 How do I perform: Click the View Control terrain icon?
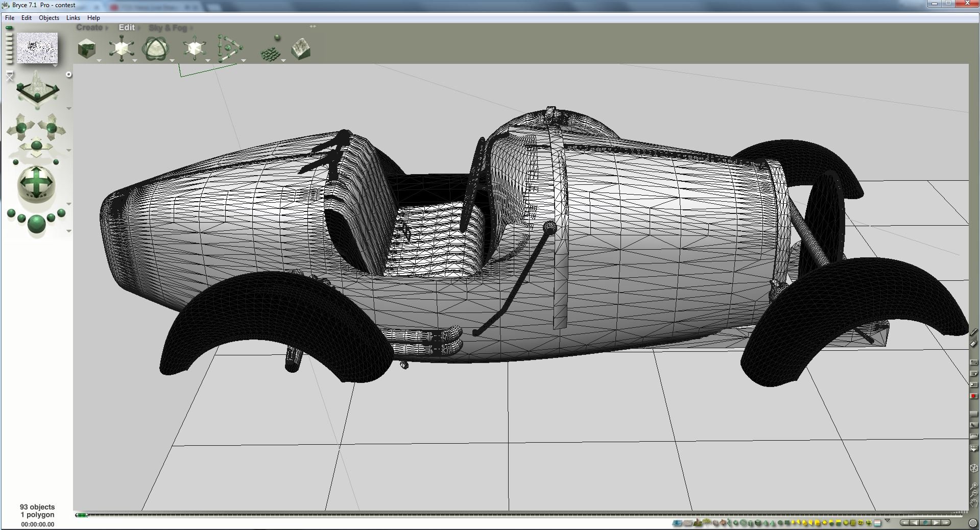pyautogui.click(x=37, y=90)
